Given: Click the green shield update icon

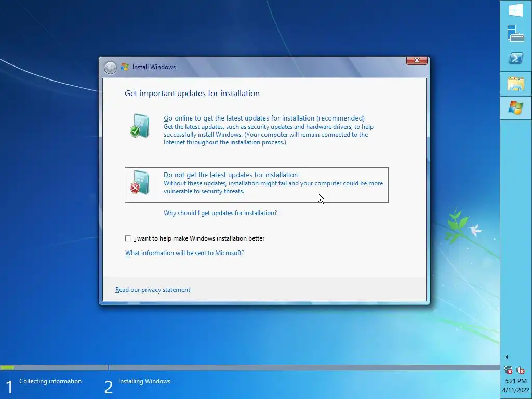Looking at the screenshot, I should pos(139,126).
